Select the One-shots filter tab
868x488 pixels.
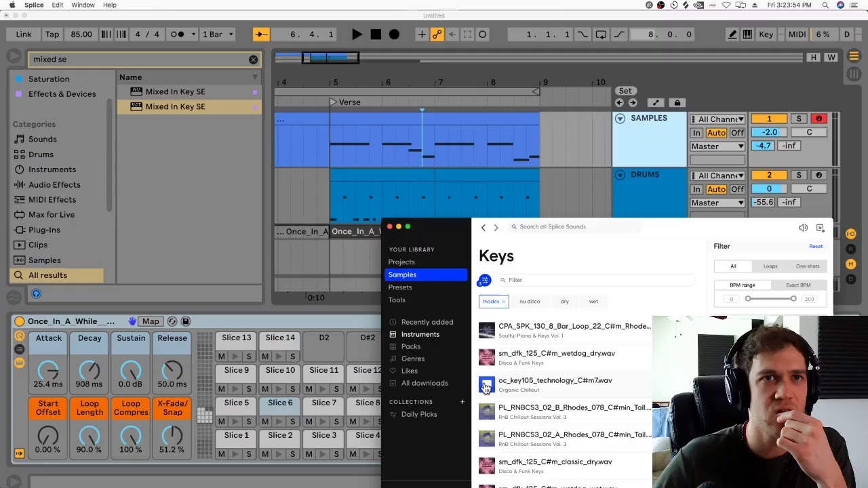808,266
